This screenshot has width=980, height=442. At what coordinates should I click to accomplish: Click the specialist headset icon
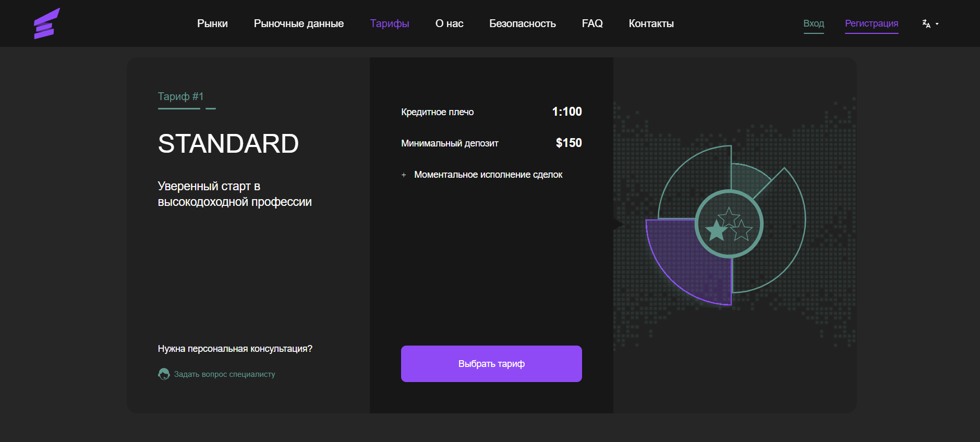pos(164,374)
